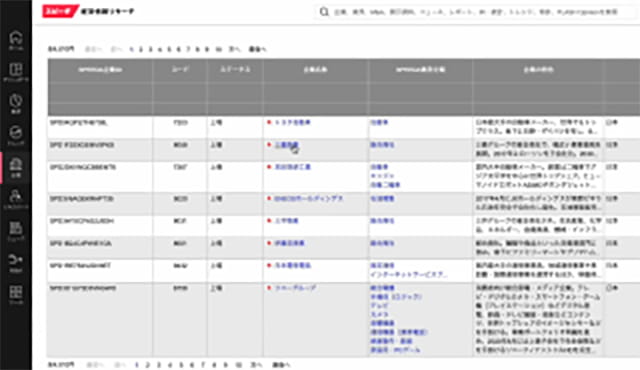The height and width of the screenshot is (370, 640).
Task: Open the newspaper report icon in the sidebar
Action: click(16, 231)
